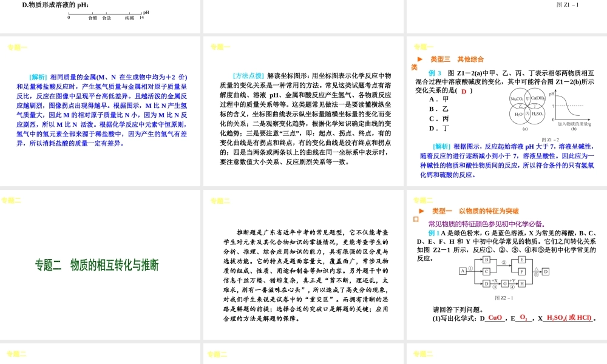607x364 pixels.
Task: Click the 图 Z1－1 figure caption
Action: pos(568,5)
